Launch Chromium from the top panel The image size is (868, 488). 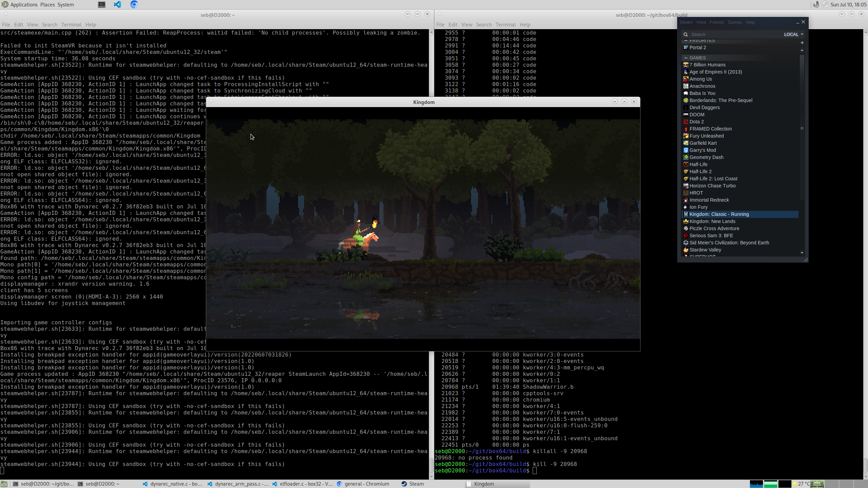point(134,4)
